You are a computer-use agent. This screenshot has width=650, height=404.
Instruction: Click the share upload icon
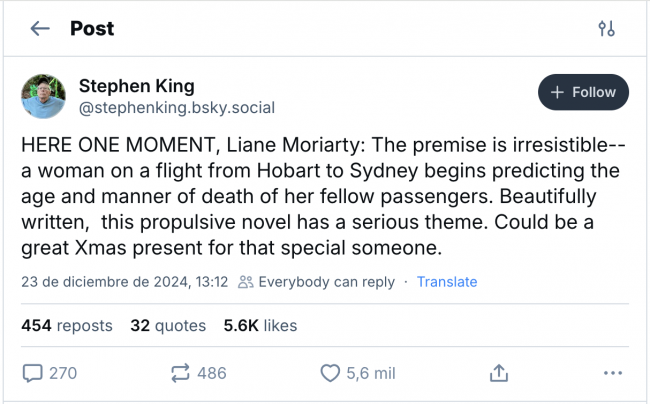tap(497, 373)
